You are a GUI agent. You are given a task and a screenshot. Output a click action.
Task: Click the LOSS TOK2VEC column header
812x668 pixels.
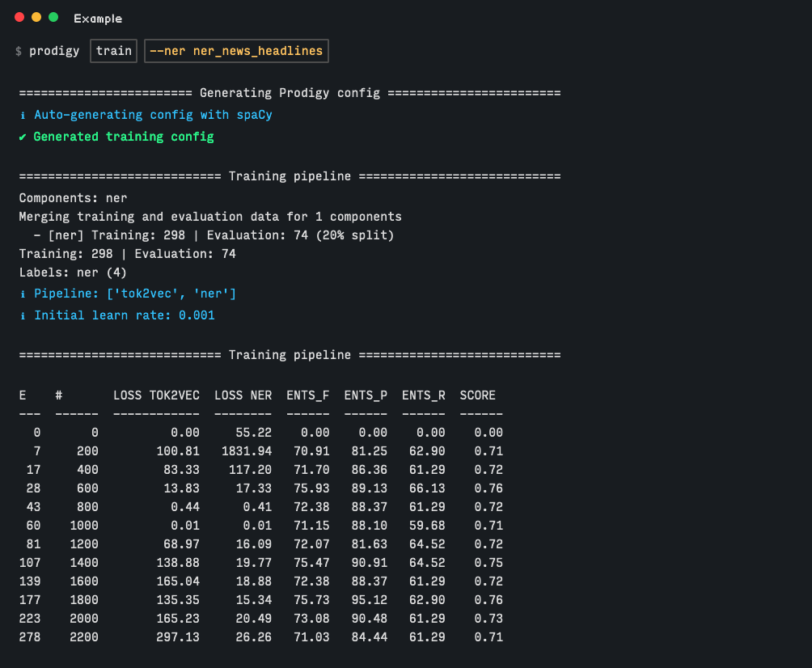pos(156,395)
